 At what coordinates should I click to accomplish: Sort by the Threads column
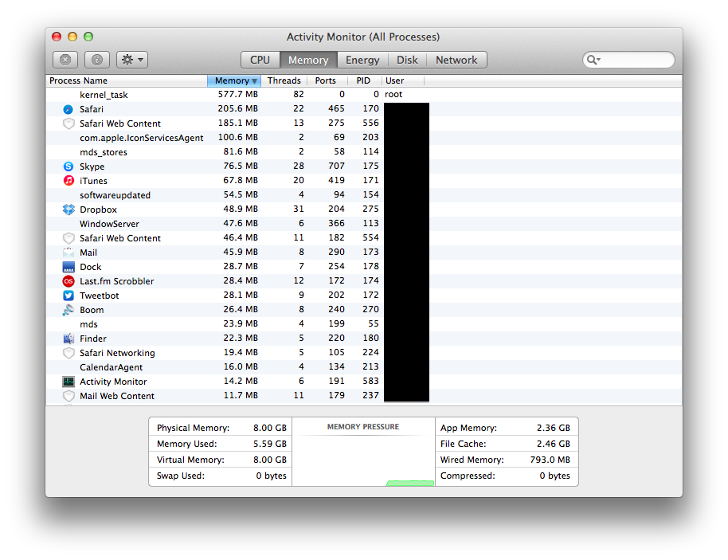click(284, 80)
